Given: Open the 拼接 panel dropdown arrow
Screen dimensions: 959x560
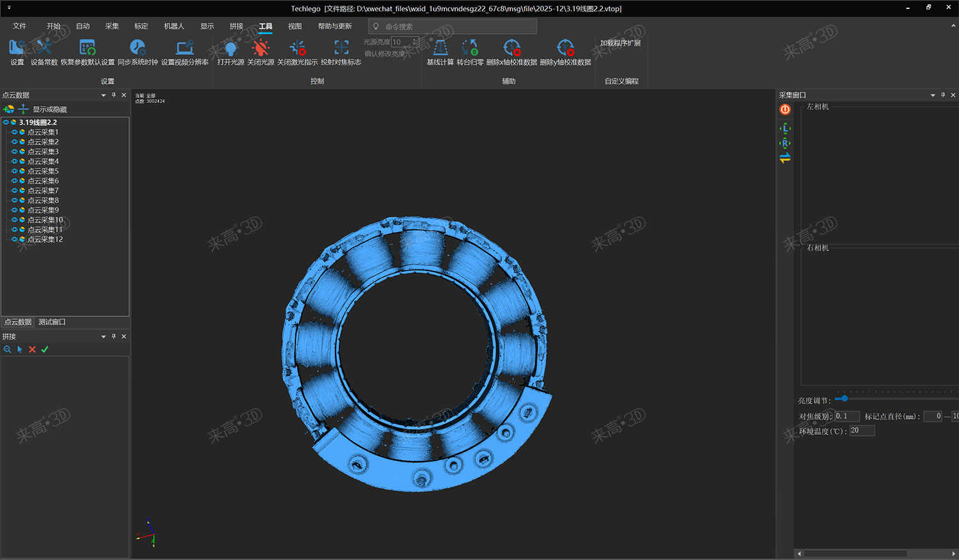Looking at the screenshot, I should 104,337.
